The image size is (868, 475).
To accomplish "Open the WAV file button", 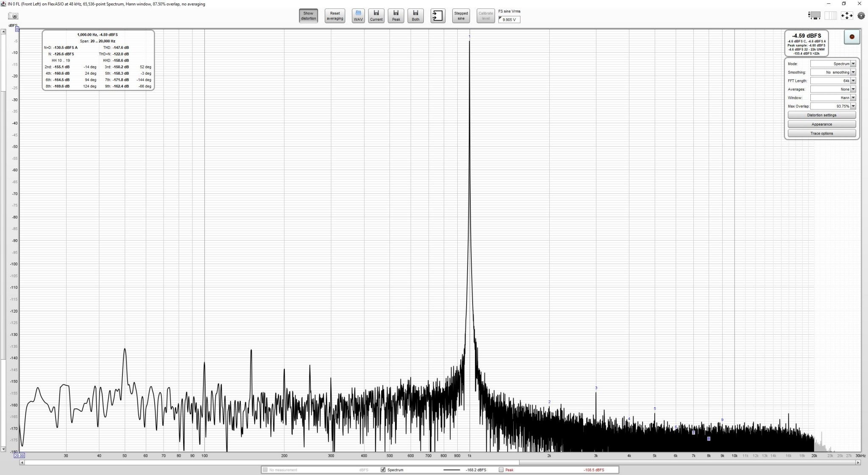I will [x=358, y=16].
